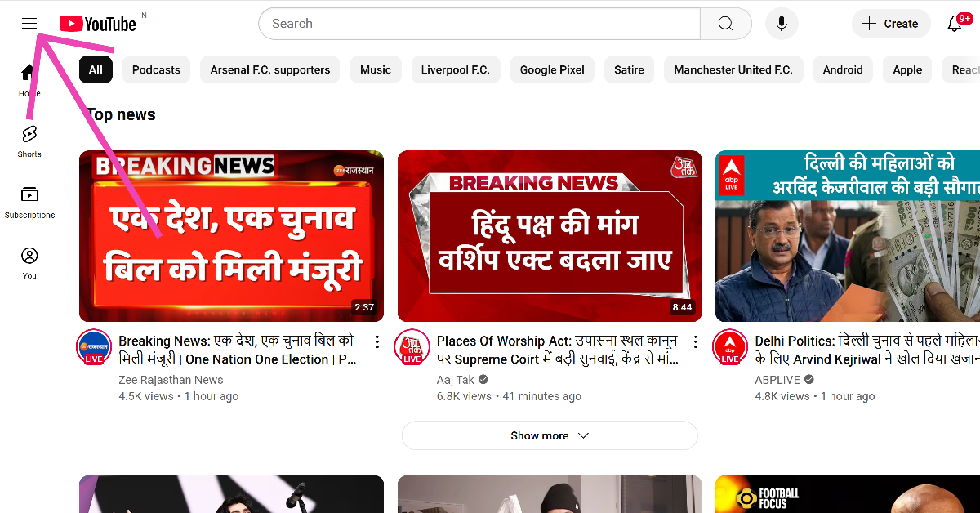Screen dimensions: 980x513
Task: Select the All filter chip
Action: click(96, 69)
